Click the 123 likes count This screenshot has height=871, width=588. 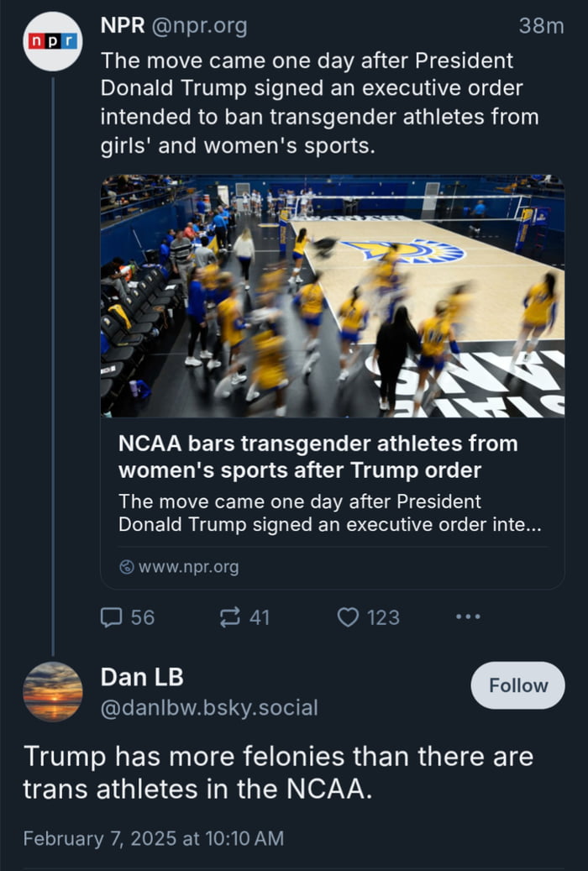[383, 617]
